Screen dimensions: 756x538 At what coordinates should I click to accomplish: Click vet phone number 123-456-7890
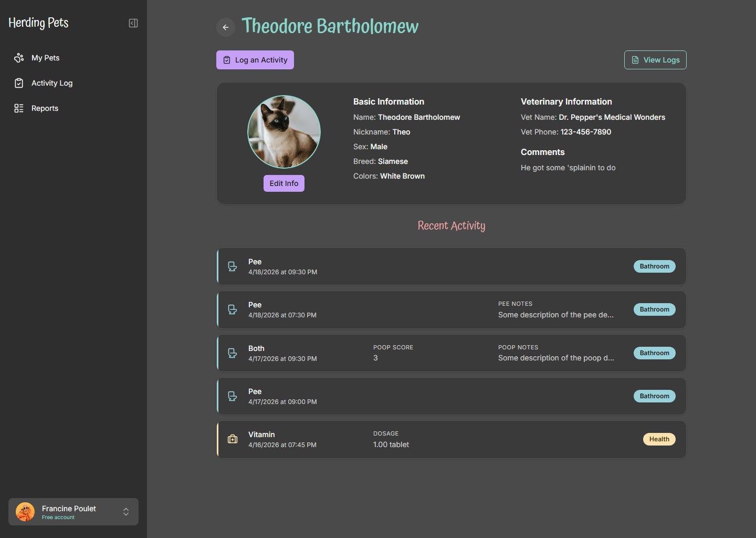tap(586, 132)
